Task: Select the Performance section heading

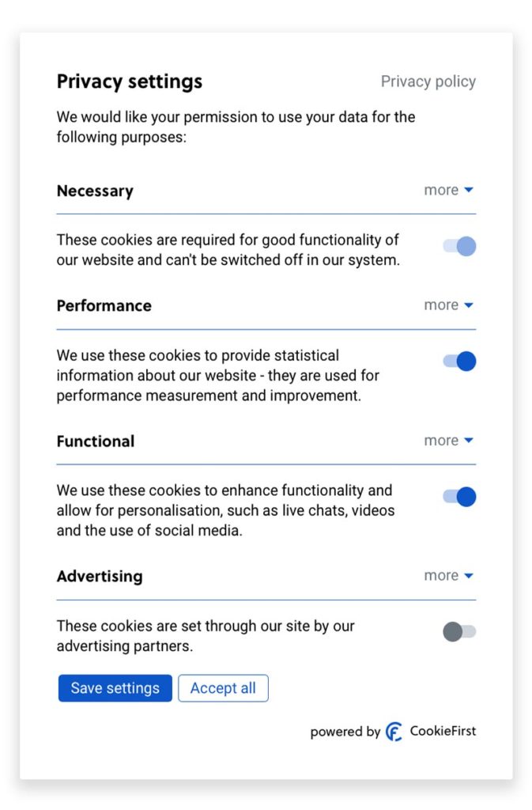Action: tap(104, 305)
